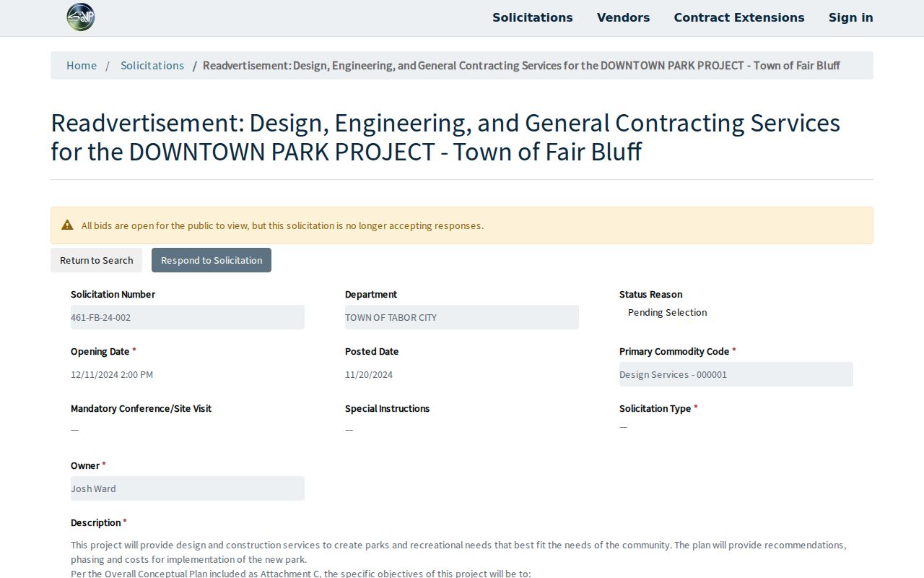Click the Owner field Josh Ward
The image size is (924, 578).
tap(188, 488)
